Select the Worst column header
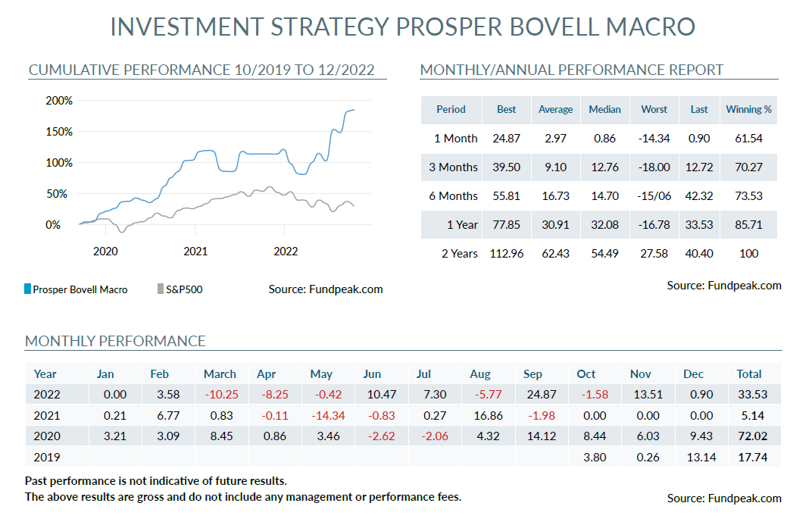812x525 pixels. point(654,109)
